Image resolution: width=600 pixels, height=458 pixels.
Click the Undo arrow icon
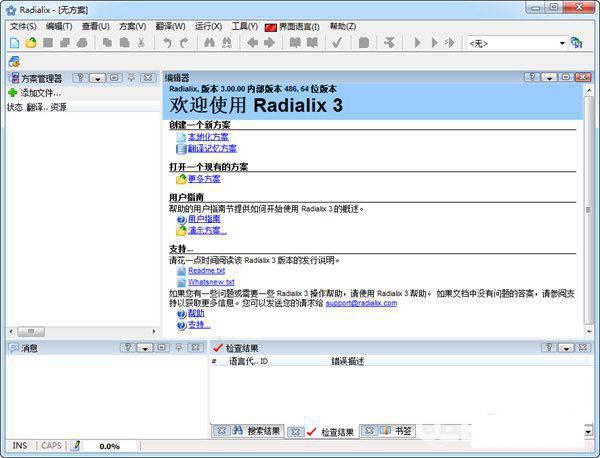(167, 43)
